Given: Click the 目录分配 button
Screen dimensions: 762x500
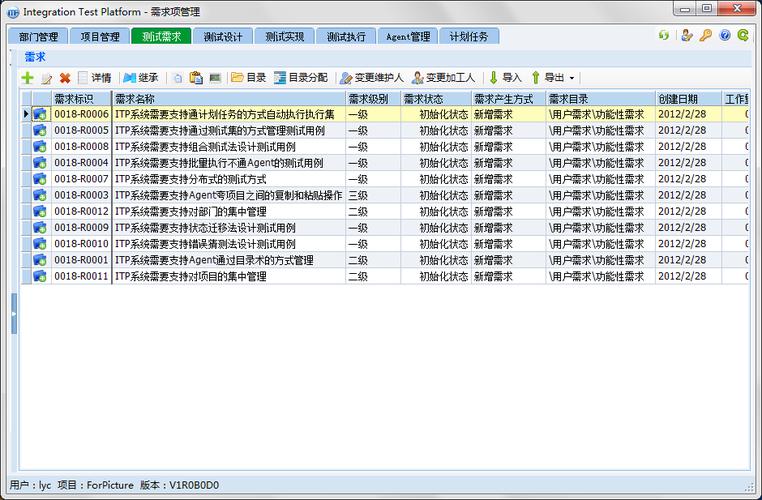Looking at the screenshot, I should (x=300, y=78).
